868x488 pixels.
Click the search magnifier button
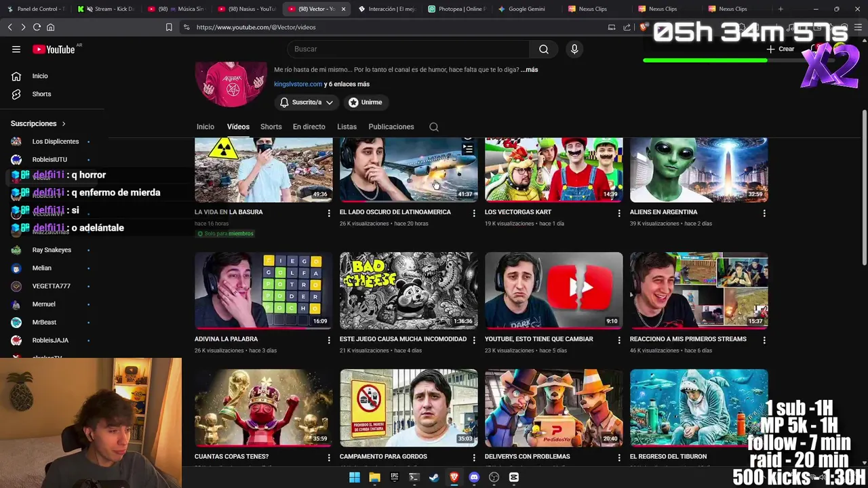click(544, 49)
